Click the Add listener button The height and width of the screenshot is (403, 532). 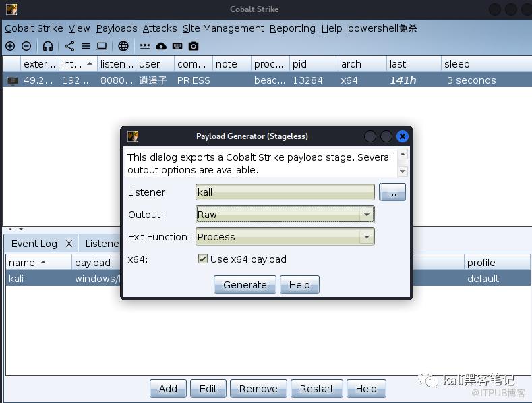pos(168,388)
